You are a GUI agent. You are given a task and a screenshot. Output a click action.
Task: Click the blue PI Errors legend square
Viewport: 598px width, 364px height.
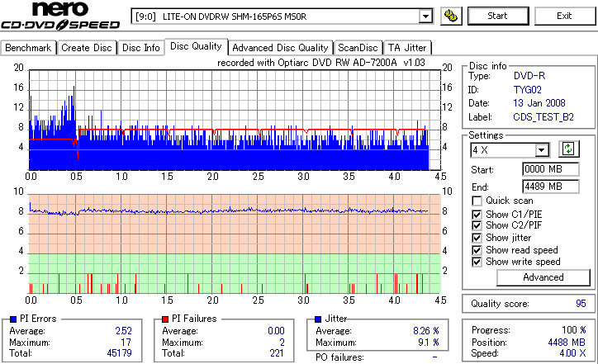click(x=13, y=319)
